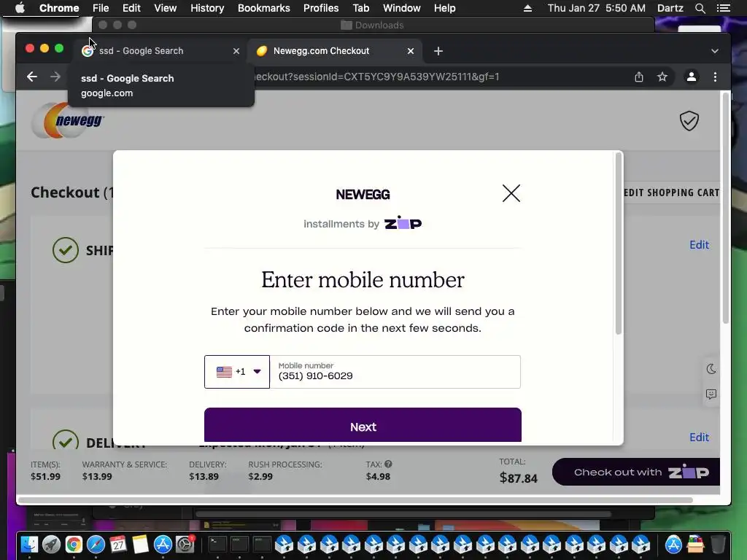Screen dimensions: 747x560
Task: Open the Apple menu
Action: (20, 8)
